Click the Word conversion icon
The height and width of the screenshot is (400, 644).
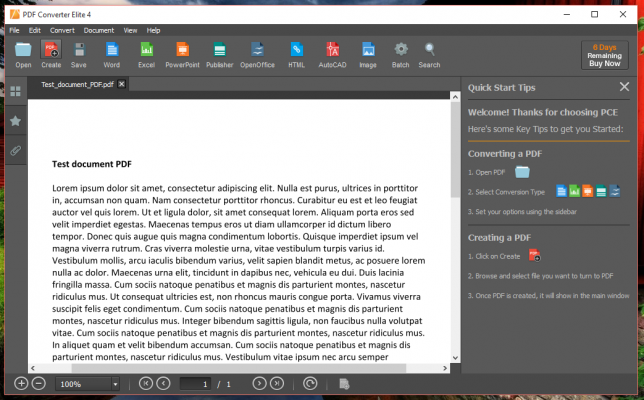click(111, 54)
